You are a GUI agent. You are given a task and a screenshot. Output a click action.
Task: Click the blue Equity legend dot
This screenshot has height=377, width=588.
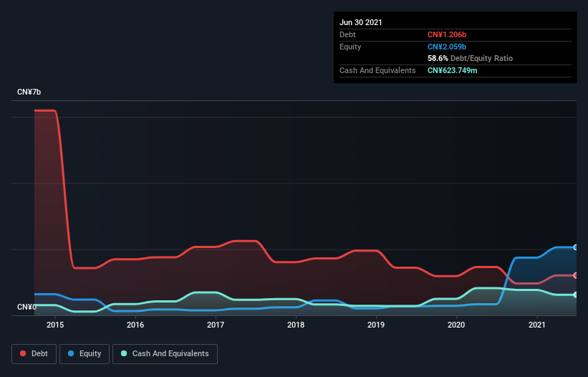70,353
